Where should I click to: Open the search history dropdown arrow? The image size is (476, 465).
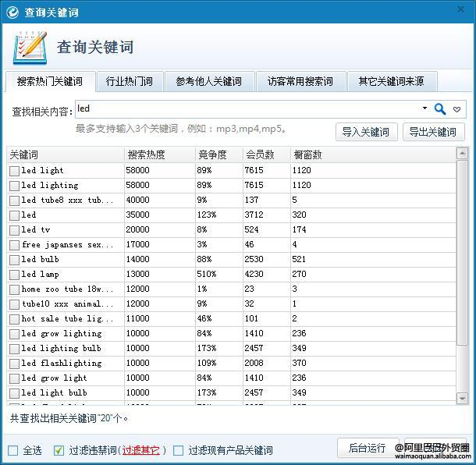[424, 108]
